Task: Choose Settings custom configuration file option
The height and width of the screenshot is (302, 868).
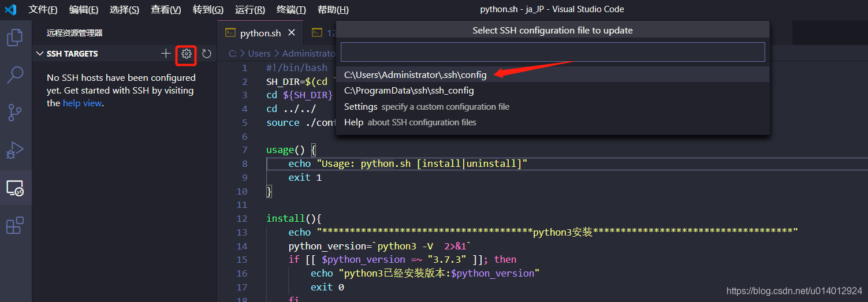Action: 553,107
